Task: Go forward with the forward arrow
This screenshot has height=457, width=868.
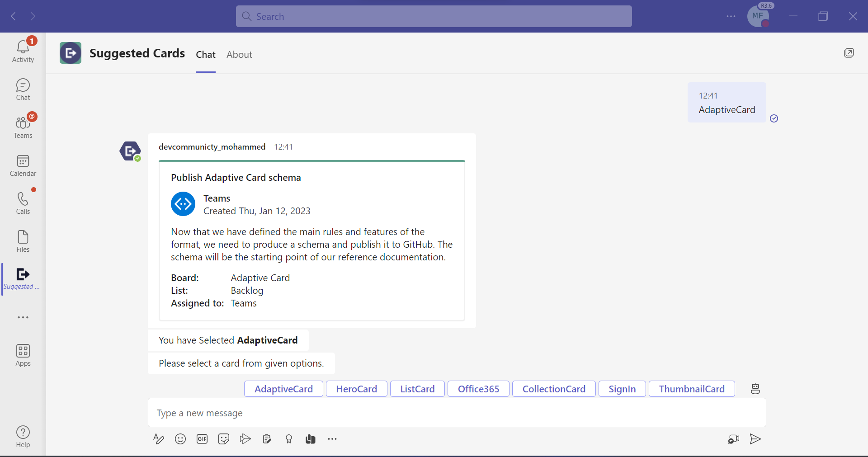Action: 33,16
